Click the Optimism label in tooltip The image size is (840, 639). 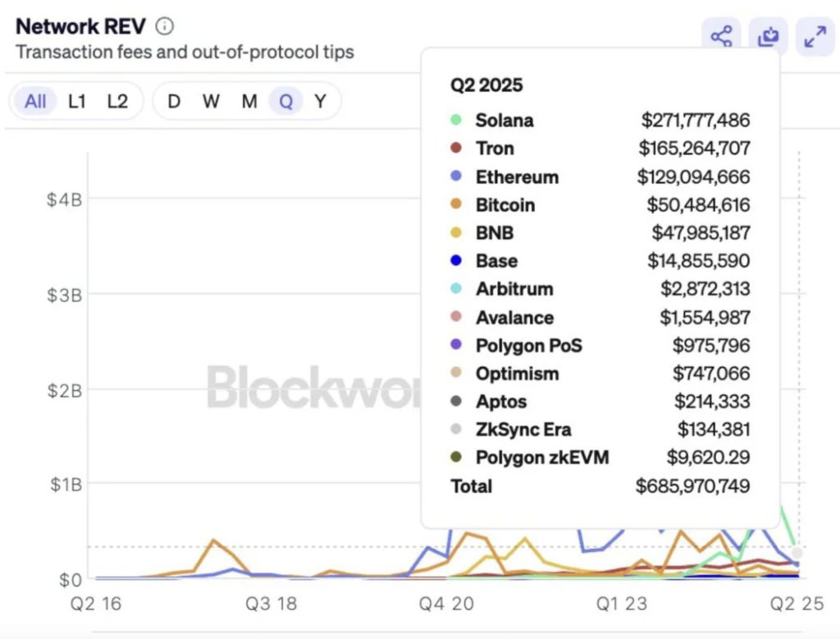(x=517, y=373)
